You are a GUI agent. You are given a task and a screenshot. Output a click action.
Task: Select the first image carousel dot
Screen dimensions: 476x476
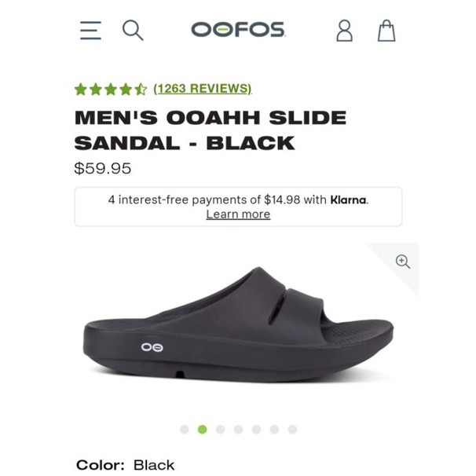click(184, 430)
